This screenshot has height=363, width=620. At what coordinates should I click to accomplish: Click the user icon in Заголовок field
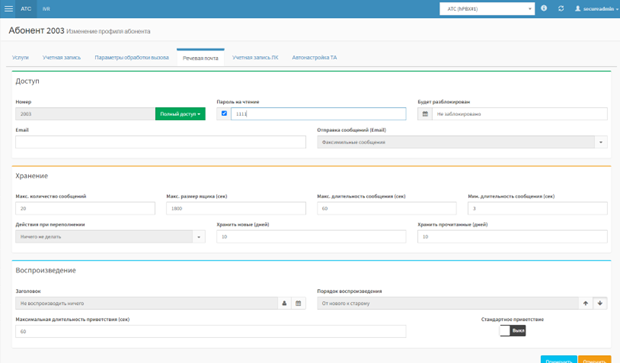[284, 303]
